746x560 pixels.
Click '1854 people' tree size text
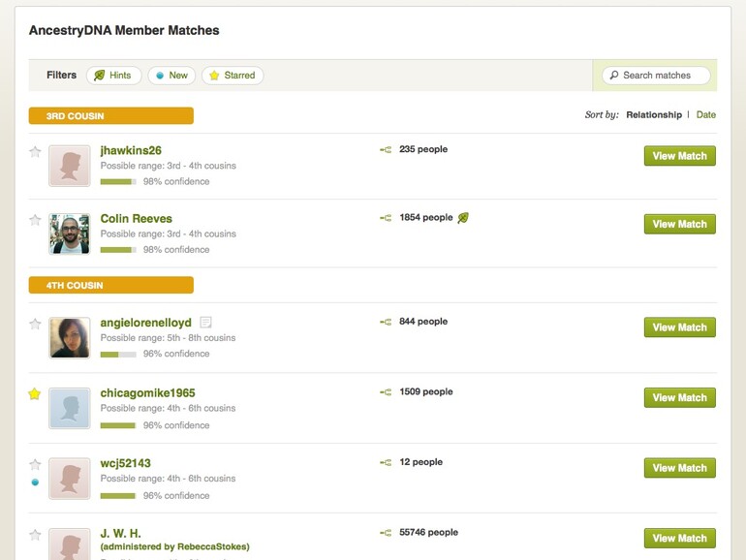click(x=426, y=217)
